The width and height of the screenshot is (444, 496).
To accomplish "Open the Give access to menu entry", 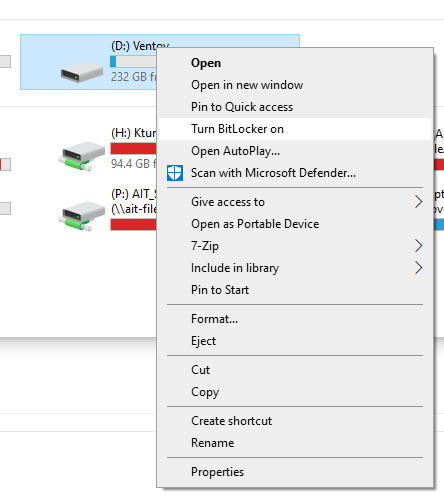I will (x=295, y=202).
